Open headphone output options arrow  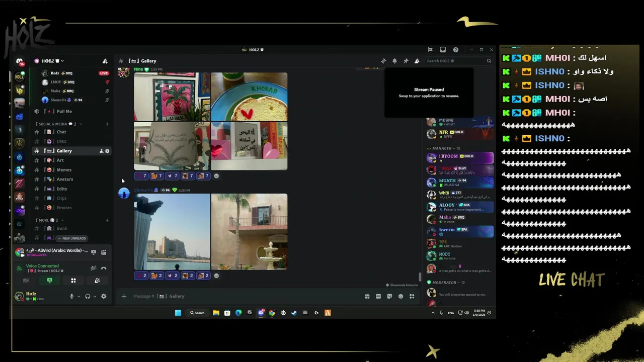[x=95, y=297]
